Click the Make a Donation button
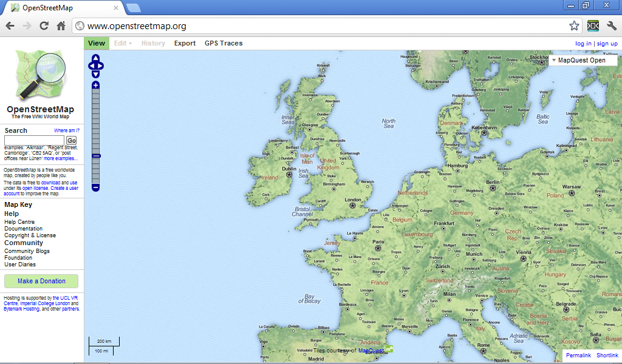Viewport: 622px width, 364px height. coord(41,281)
